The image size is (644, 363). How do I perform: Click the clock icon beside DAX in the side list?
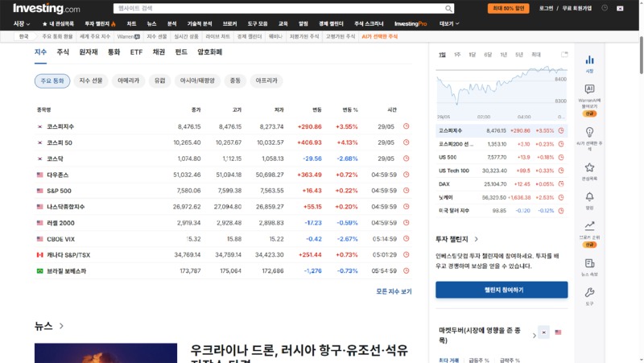pyautogui.click(x=561, y=184)
